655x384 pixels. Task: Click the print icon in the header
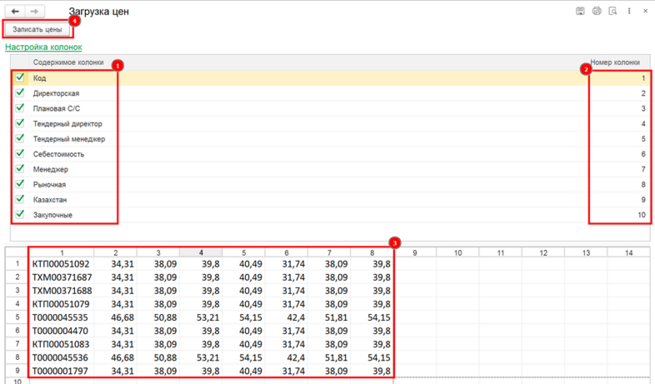597,11
